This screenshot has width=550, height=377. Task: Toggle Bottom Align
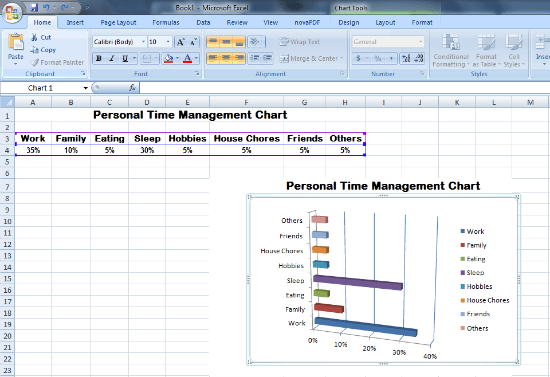click(x=239, y=42)
